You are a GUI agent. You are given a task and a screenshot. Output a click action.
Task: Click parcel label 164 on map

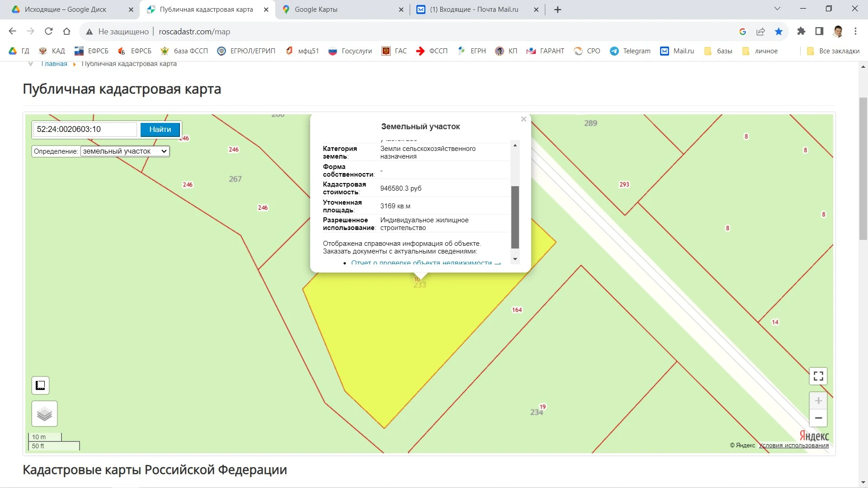517,310
